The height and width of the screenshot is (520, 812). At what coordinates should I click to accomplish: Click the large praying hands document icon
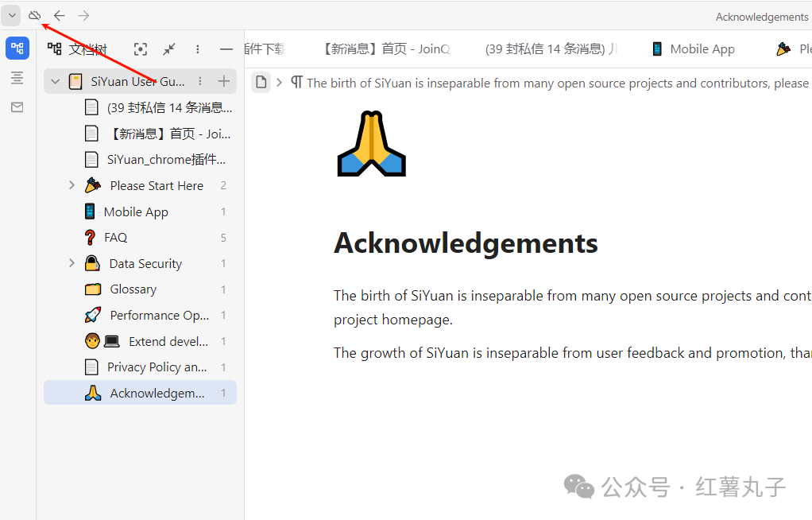pyautogui.click(x=371, y=144)
